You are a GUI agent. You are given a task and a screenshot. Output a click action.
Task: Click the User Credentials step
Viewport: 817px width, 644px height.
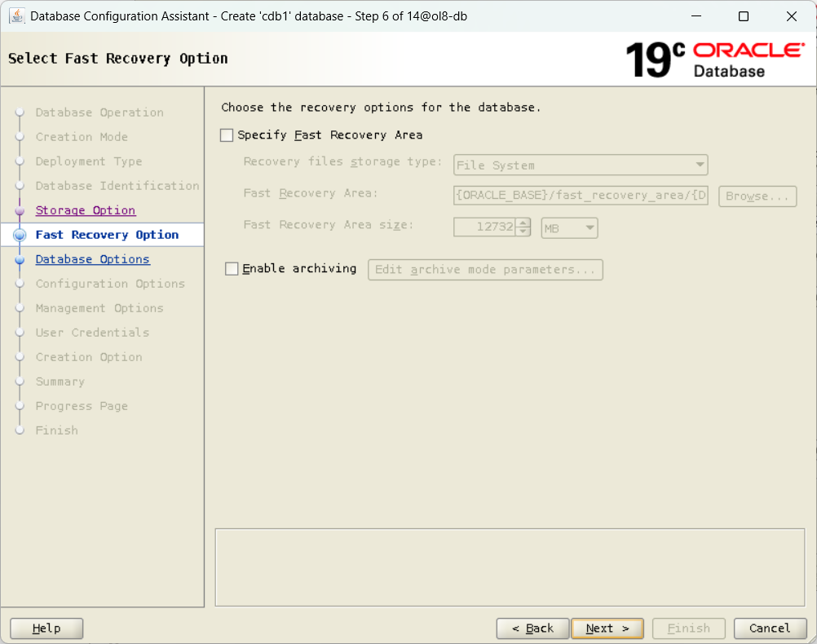click(x=92, y=333)
